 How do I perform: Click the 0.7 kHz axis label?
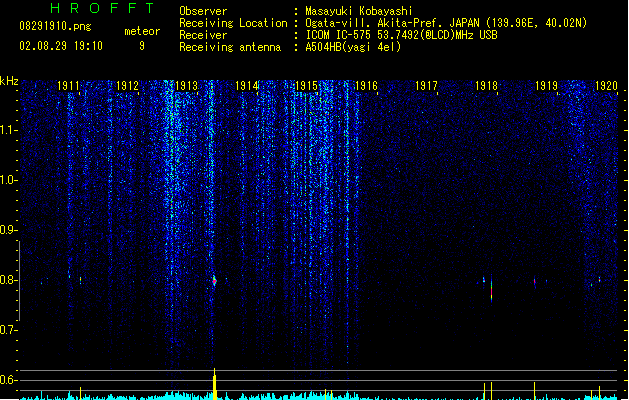tap(8, 330)
